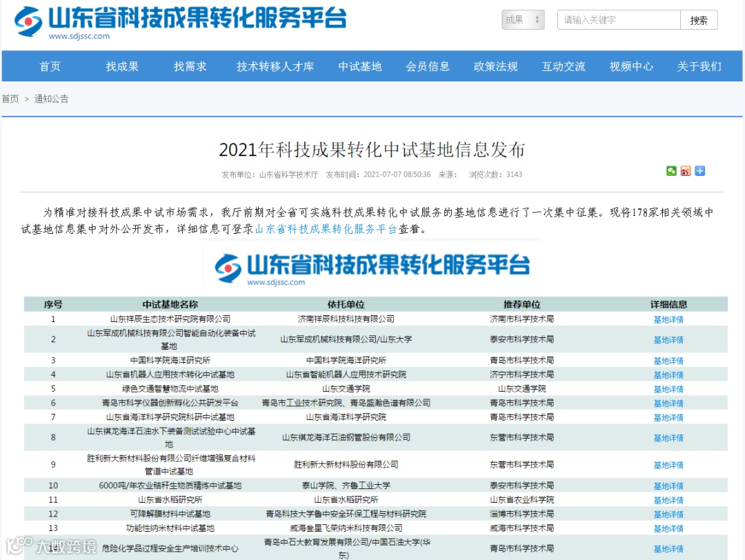The width and height of the screenshot is (745, 560).
Task: Click the 搜索 search button
Action: [x=698, y=20]
